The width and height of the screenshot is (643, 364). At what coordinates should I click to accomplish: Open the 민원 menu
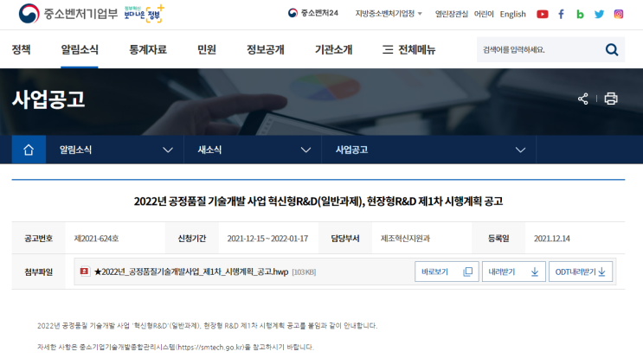click(206, 49)
